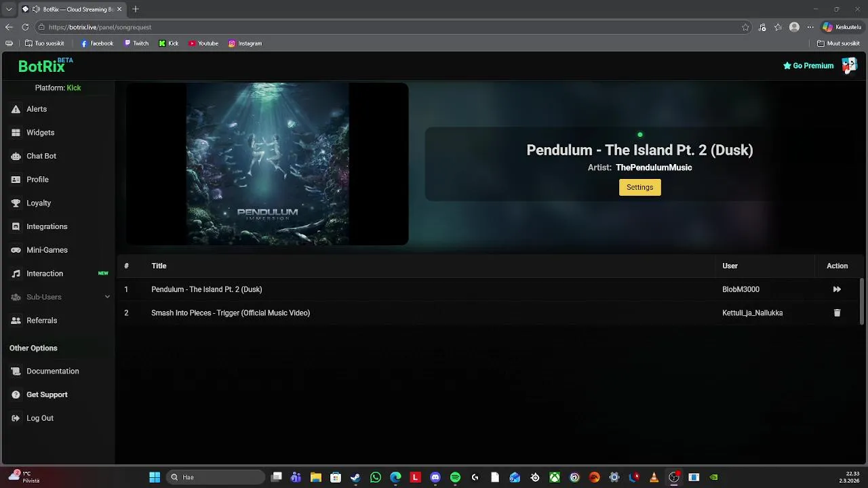Click user Kettuli_ja_Nallukka in queue
The width and height of the screenshot is (868, 488).
pyautogui.click(x=752, y=313)
